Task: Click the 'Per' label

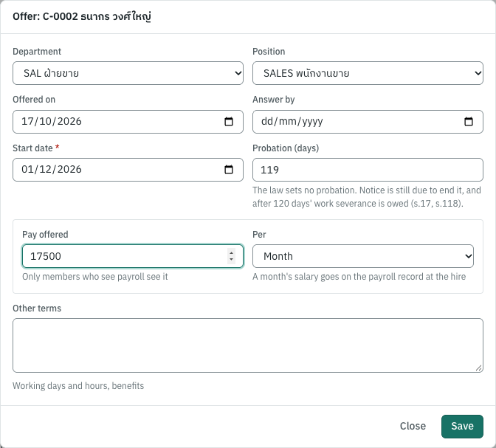Action: [x=259, y=235]
